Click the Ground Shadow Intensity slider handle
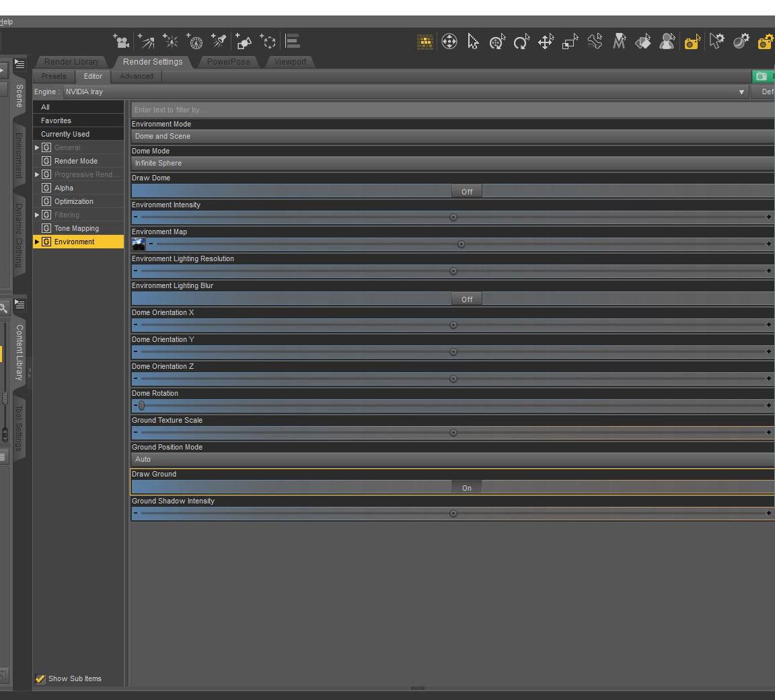 pos(453,514)
